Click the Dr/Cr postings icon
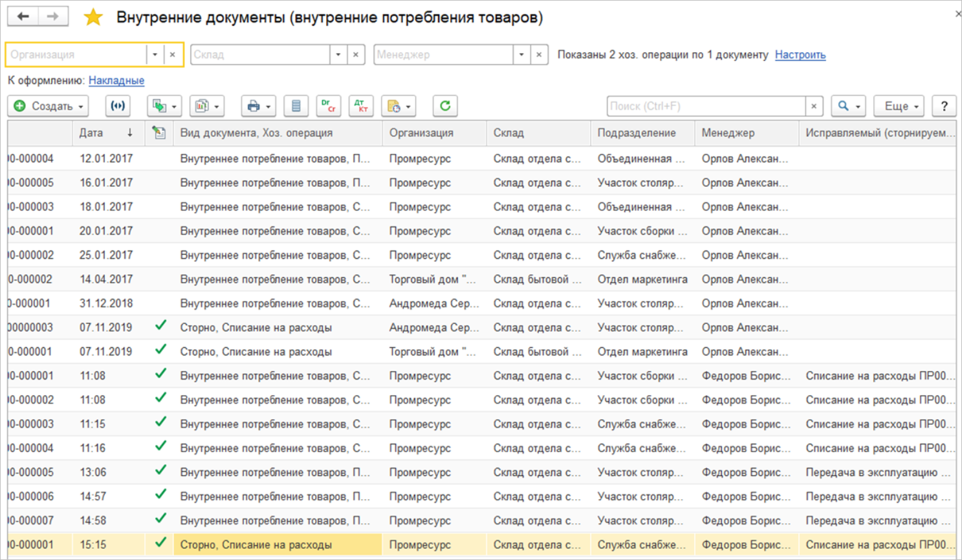Viewport: 962px width, 560px height. tap(329, 106)
